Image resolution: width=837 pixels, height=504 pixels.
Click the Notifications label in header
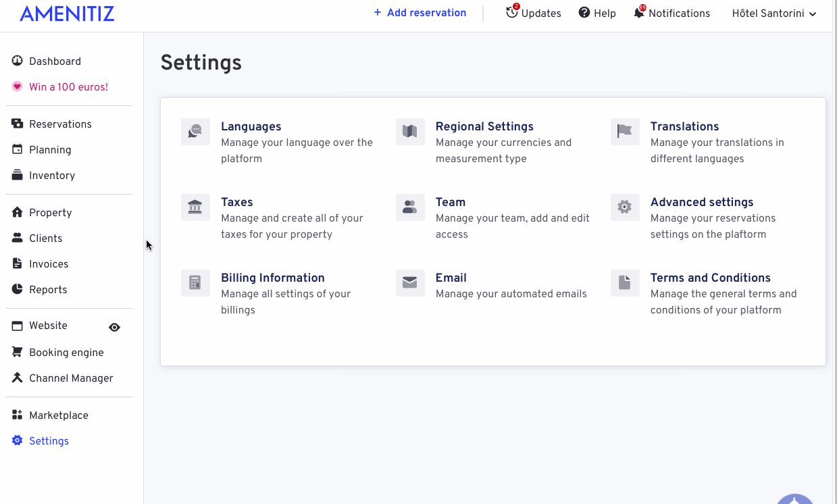pyautogui.click(x=679, y=14)
